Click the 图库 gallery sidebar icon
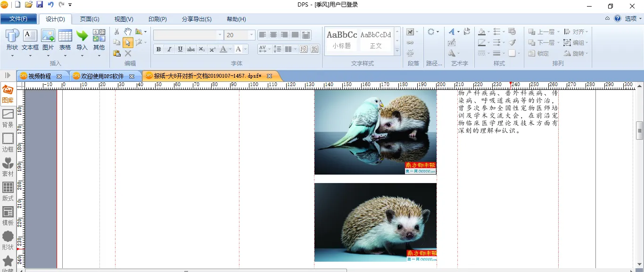 coord(8,94)
